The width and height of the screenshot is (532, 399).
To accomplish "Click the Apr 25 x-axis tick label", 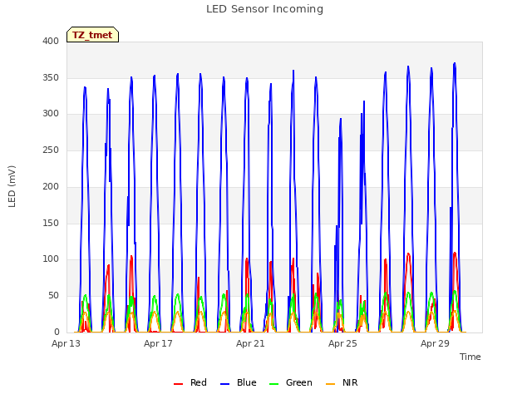I will pyautogui.click(x=342, y=343).
